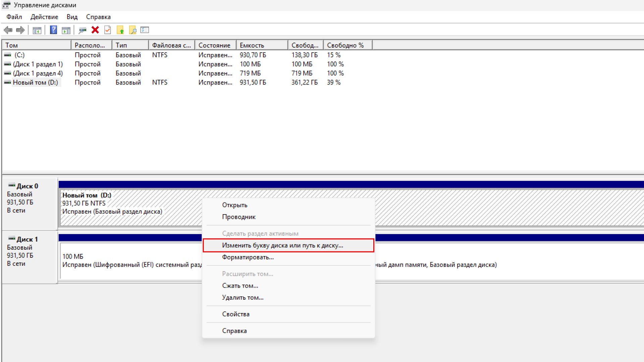The width and height of the screenshot is (644, 362).
Task: Open the Вид menu
Action: 72,17
